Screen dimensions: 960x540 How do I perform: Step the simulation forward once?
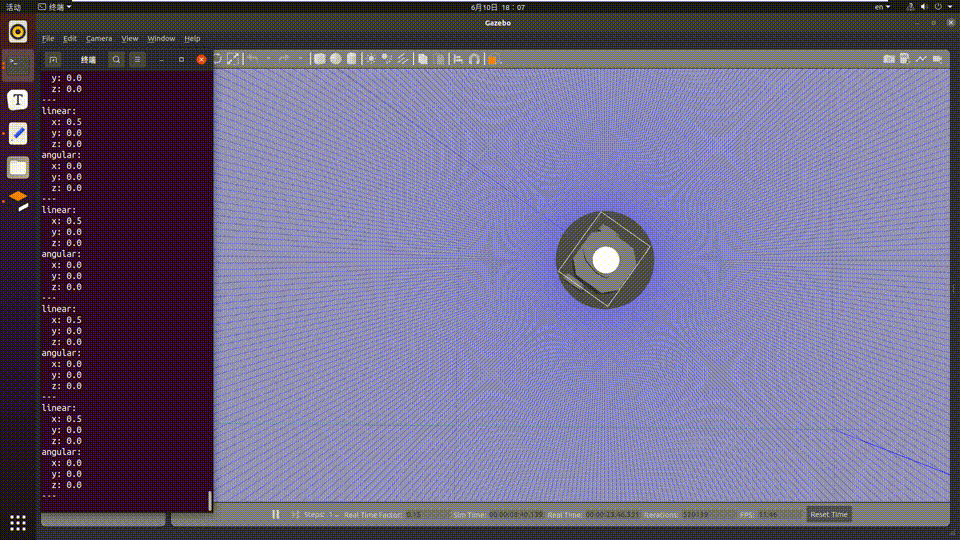tap(296, 514)
